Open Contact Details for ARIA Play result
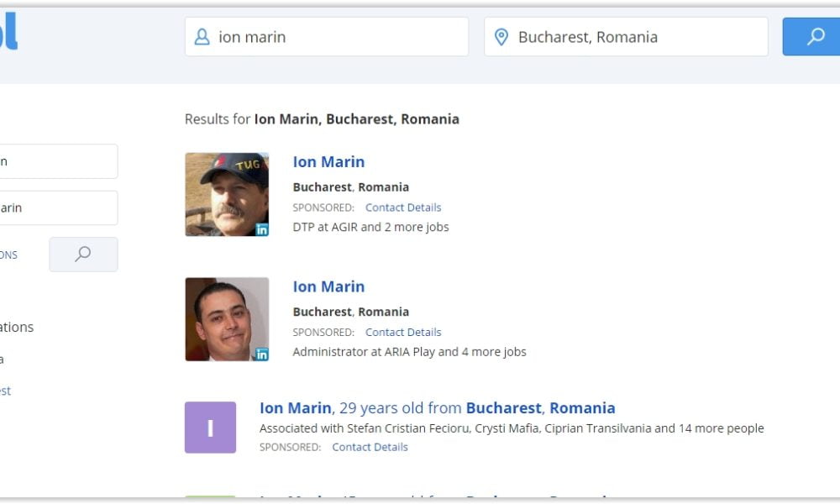 [403, 332]
